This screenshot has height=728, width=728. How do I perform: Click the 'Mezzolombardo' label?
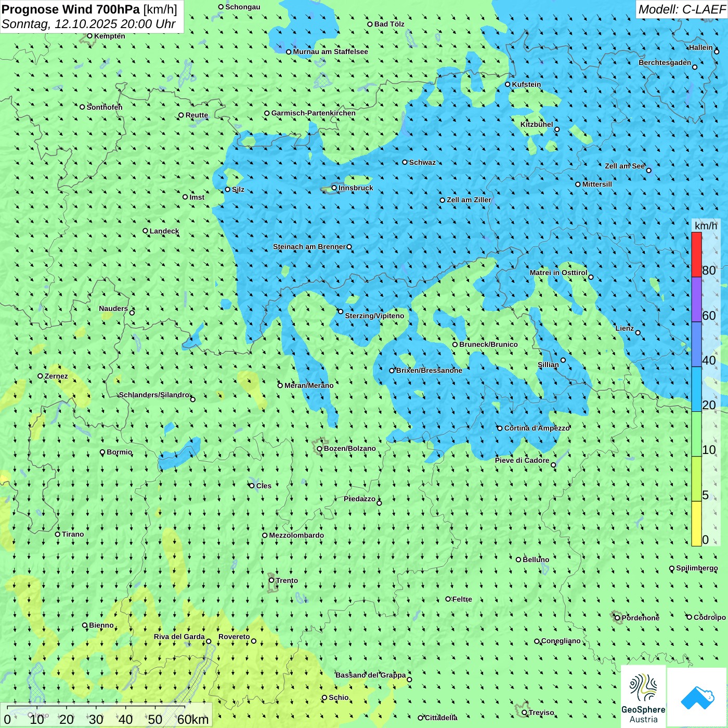(296, 535)
